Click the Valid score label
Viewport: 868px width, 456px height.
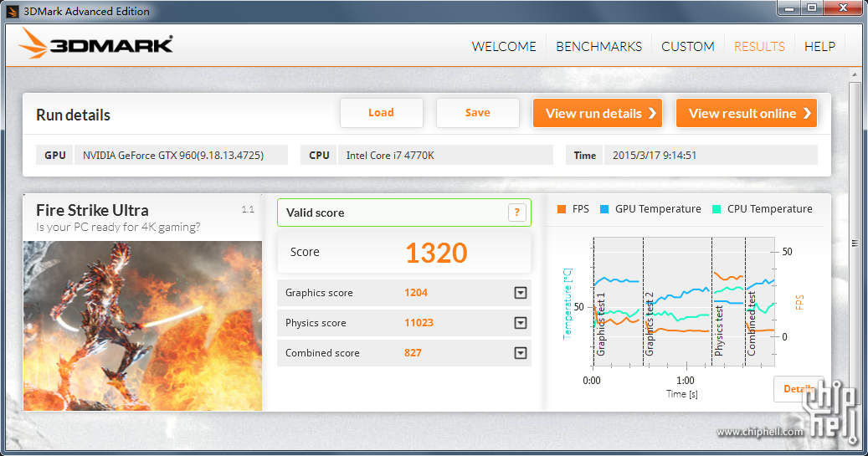(315, 213)
